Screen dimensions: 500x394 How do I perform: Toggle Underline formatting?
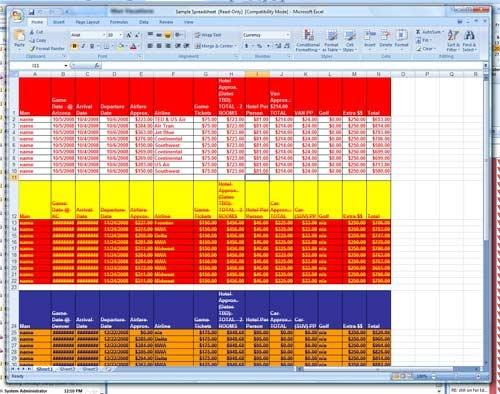click(92, 46)
